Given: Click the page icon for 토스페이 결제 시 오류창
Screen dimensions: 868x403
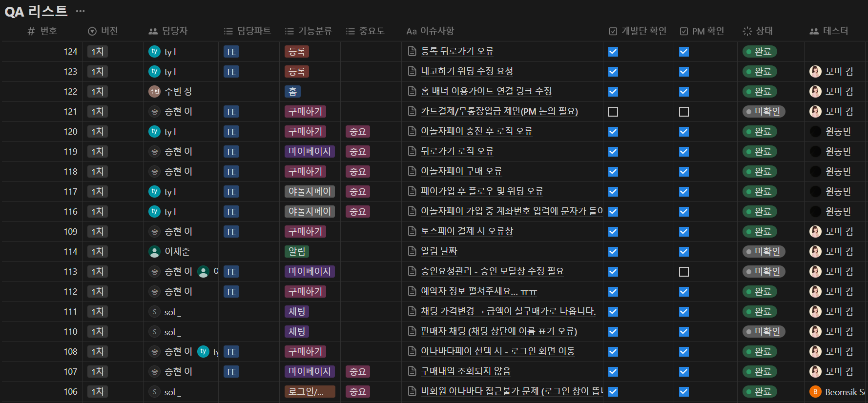Looking at the screenshot, I should point(412,231).
